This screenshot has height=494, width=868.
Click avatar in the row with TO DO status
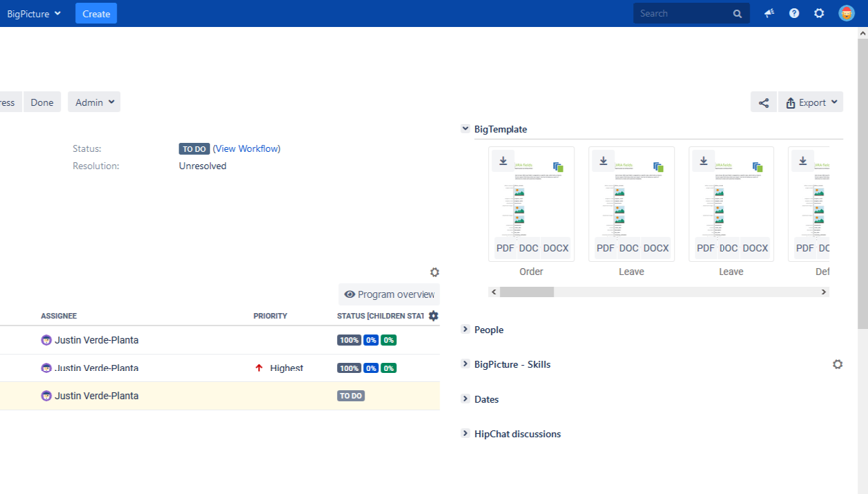(46, 396)
